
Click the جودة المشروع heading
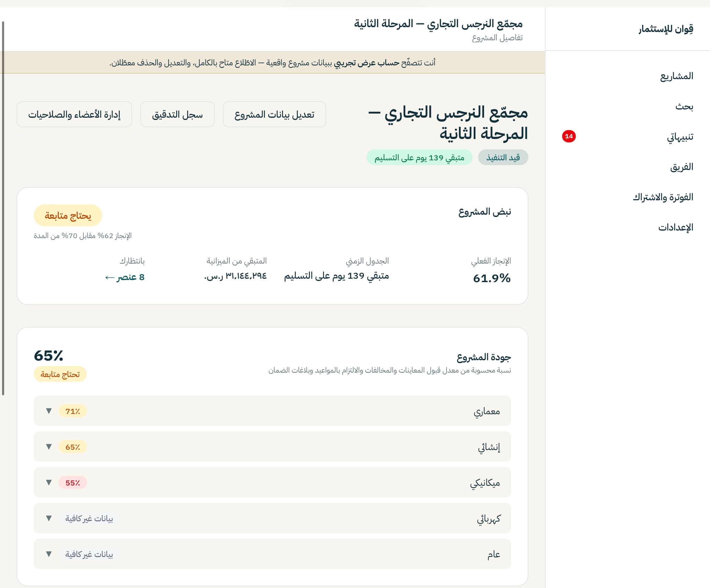click(x=484, y=357)
